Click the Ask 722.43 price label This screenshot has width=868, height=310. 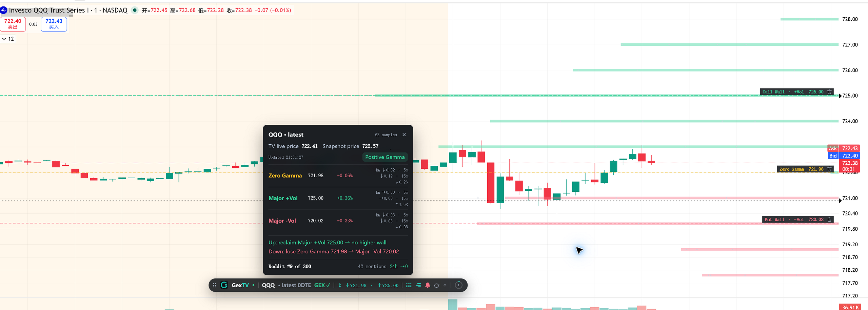pyautogui.click(x=843, y=148)
